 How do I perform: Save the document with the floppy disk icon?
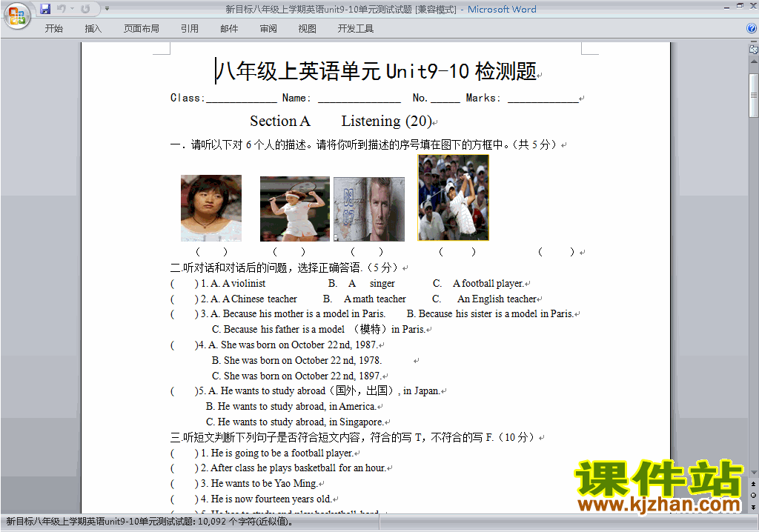tap(45, 9)
